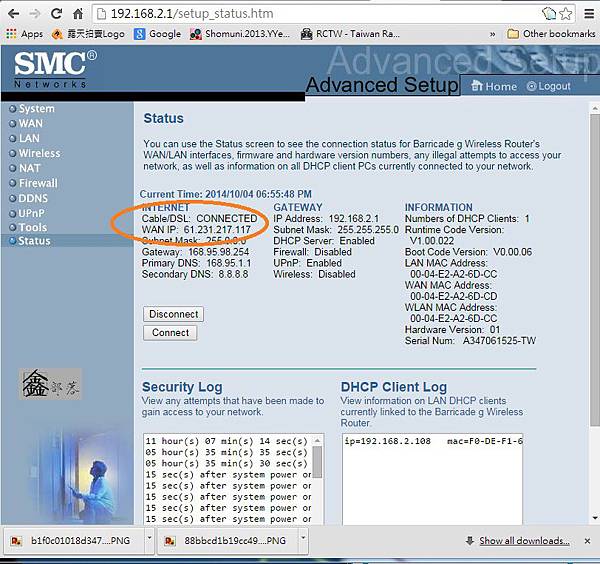Image resolution: width=600 pixels, height=564 pixels.
Task: Open the WAN menu item
Action: coord(26,124)
